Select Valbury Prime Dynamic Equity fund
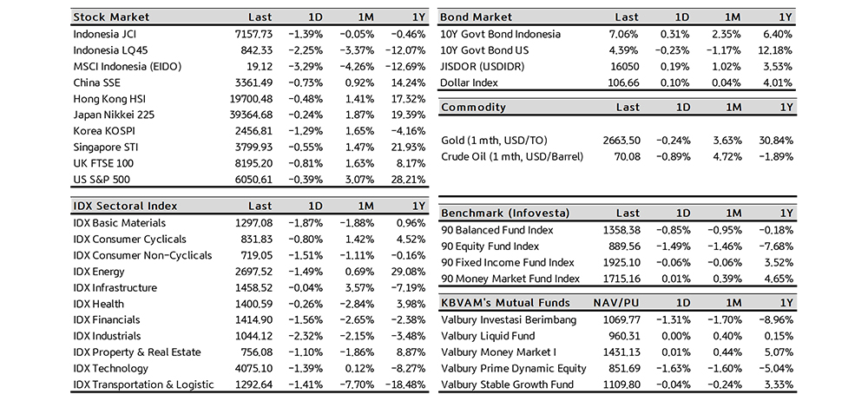 click(x=513, y=368)
